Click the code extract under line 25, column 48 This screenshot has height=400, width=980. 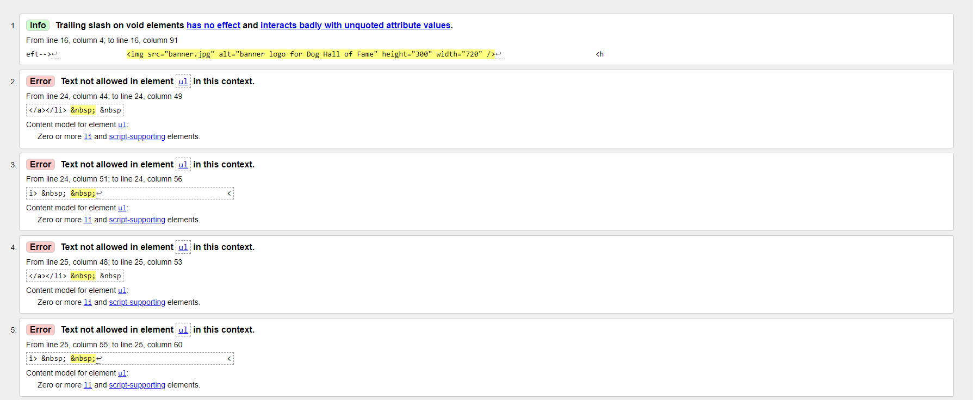pyautogui.click(x=75, y=276)
